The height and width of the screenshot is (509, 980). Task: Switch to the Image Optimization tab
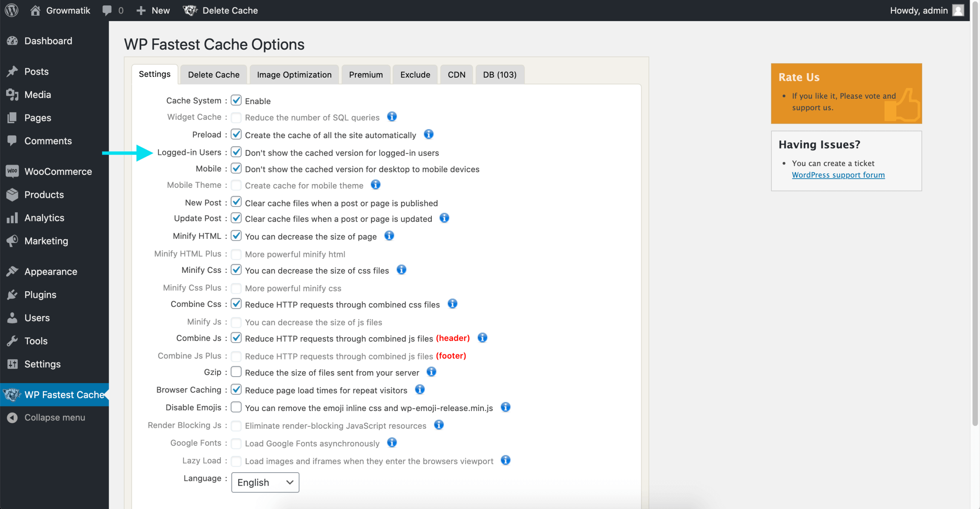(294, 74)
